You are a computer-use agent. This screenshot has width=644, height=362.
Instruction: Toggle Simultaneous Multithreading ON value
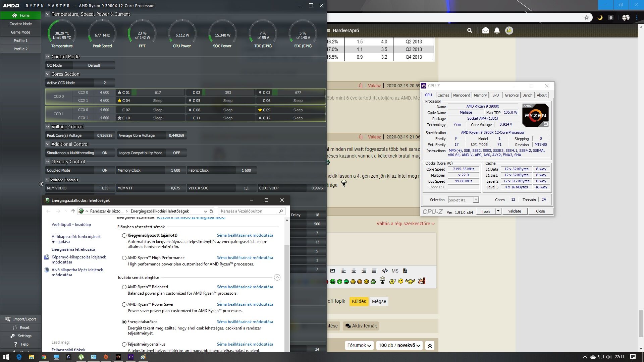click(105, 153)
